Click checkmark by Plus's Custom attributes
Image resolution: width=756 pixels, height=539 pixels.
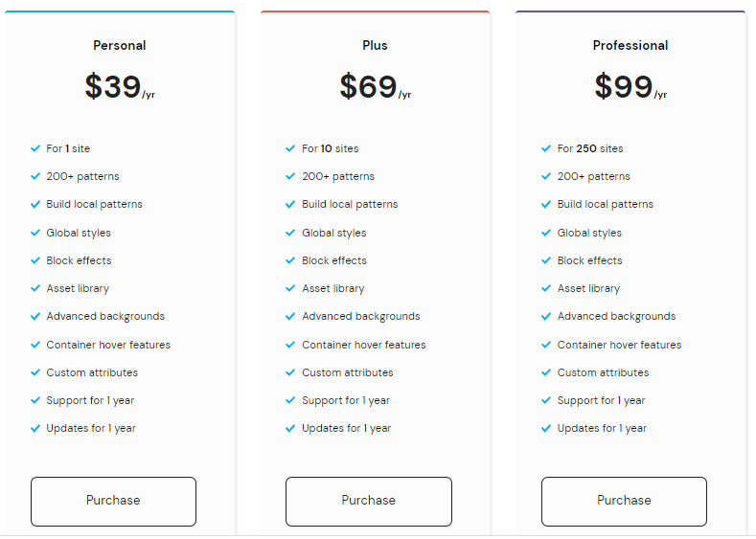pyautogui.click(x=290, y=372)
